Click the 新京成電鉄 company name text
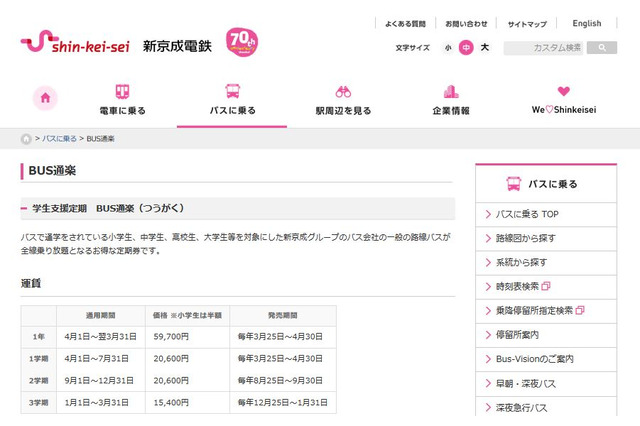This screenshot has height=426, width=640. click(177, 46)
